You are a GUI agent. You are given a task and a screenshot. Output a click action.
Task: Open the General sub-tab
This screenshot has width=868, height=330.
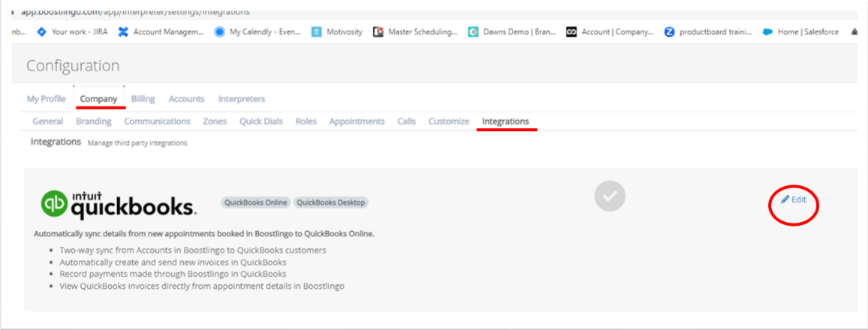[x=47, y=121]
